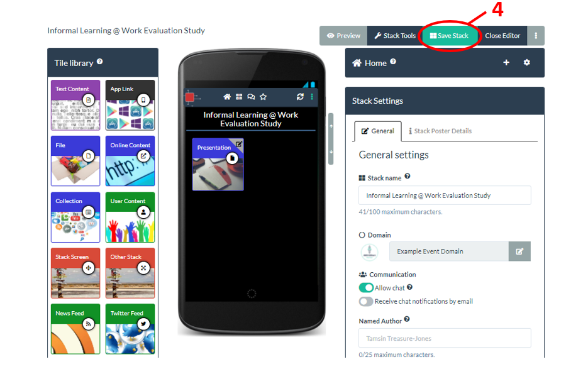Open three-dot menu beside Close Editor
This screenshot has width=588, height=369.
536,36
